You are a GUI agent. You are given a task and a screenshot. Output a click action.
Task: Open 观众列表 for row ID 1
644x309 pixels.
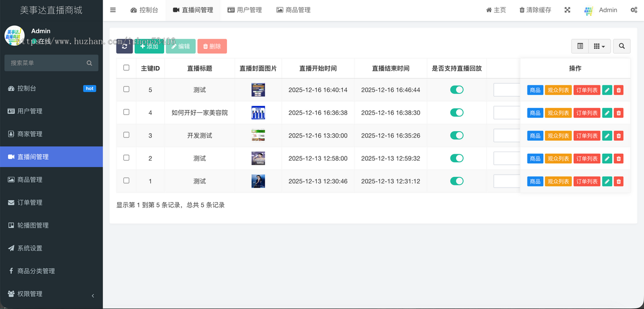(558, 182)
